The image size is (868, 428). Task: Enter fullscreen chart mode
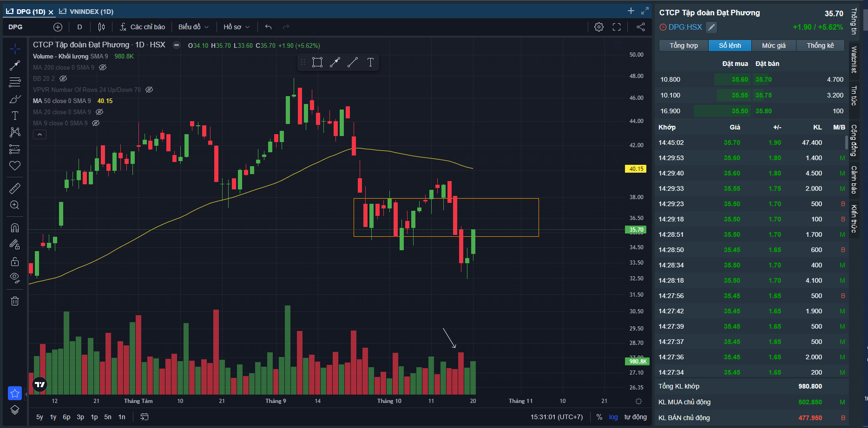pos(617,27)
